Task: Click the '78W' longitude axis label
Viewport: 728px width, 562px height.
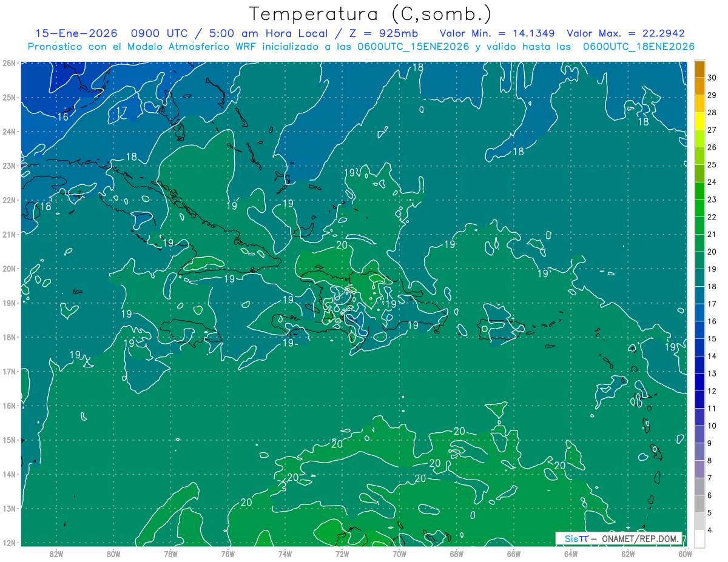Action: [x=170, y=554]
